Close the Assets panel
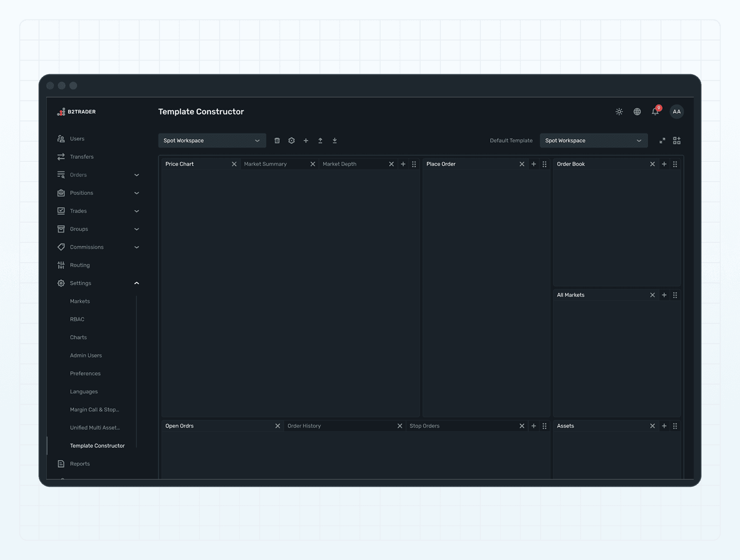Screen dimensions: 740x560 coord(652,426)
